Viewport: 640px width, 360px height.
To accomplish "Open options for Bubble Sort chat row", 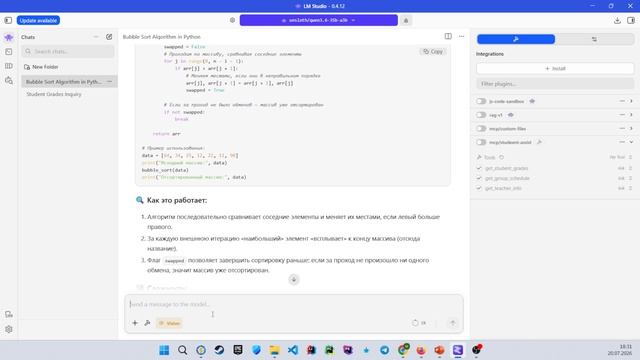I will click(x=109, y=82).
